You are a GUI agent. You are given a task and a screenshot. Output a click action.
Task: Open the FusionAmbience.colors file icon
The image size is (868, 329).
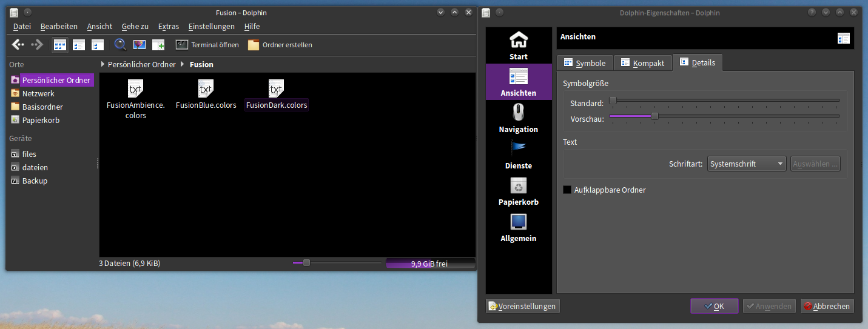tap(135, 88)
